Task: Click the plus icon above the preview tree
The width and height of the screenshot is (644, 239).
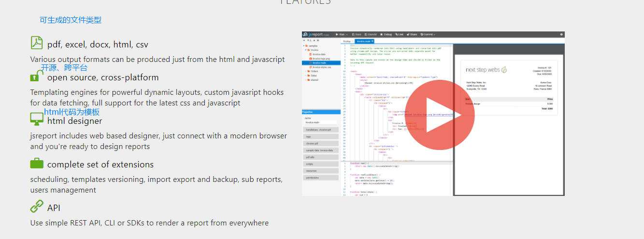Action: (304, 41)
